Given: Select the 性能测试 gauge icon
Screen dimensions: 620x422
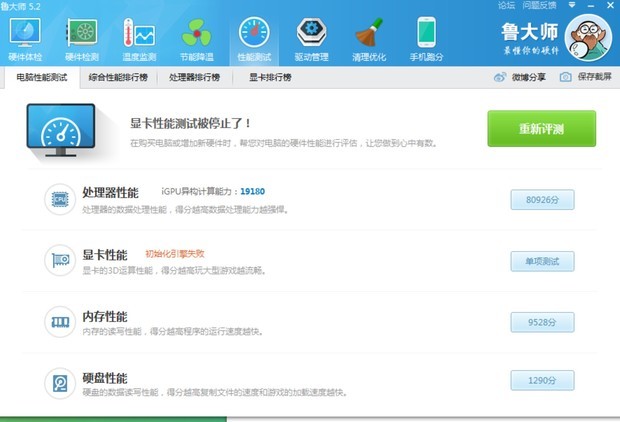Looking at the screenshot, I should 254,33.
